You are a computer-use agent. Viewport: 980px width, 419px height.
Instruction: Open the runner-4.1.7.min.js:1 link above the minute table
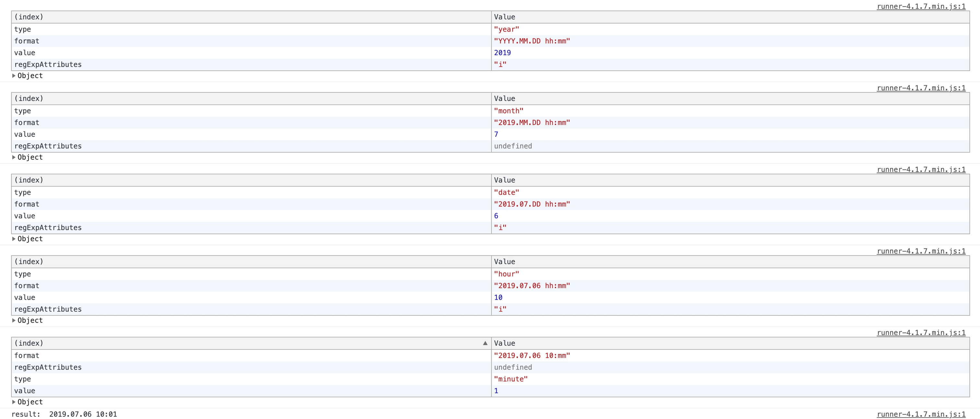click(x=921, y=332)
